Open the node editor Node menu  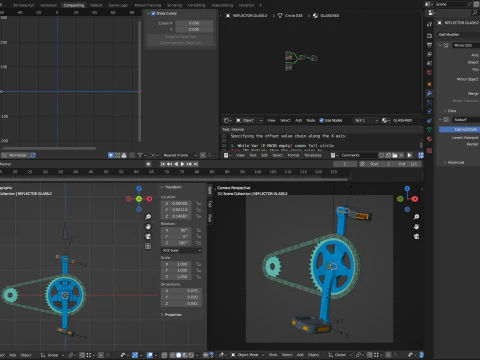tap(311, 120)
